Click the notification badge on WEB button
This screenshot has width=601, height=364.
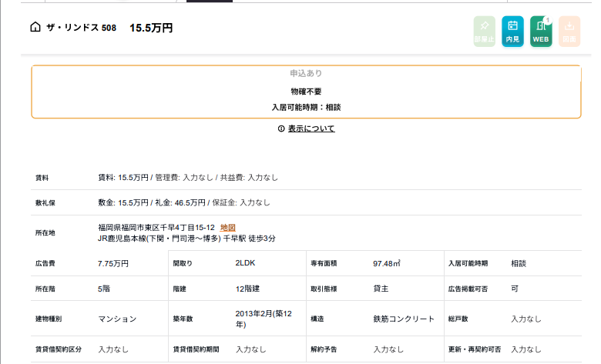point(548,20)
